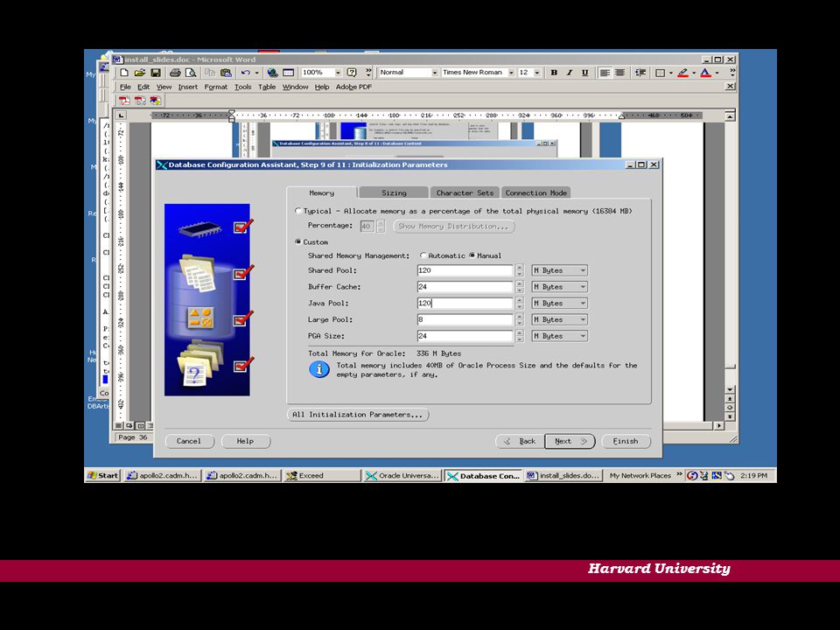Image resolution: width=840 pixels, height=630 pixels.
Task: Click the Web toolbar globe icon in Word
Action: tap(273, 73)
